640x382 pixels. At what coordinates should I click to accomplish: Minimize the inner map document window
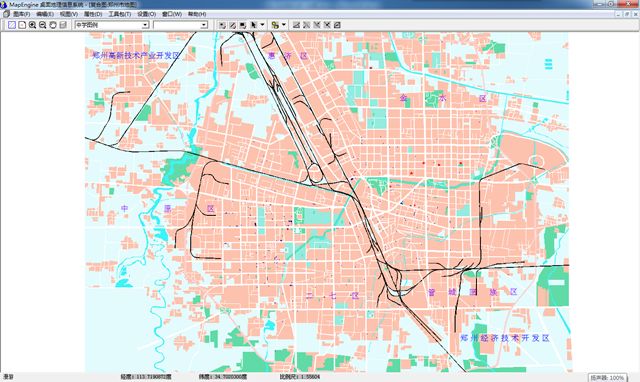(619, 14)
